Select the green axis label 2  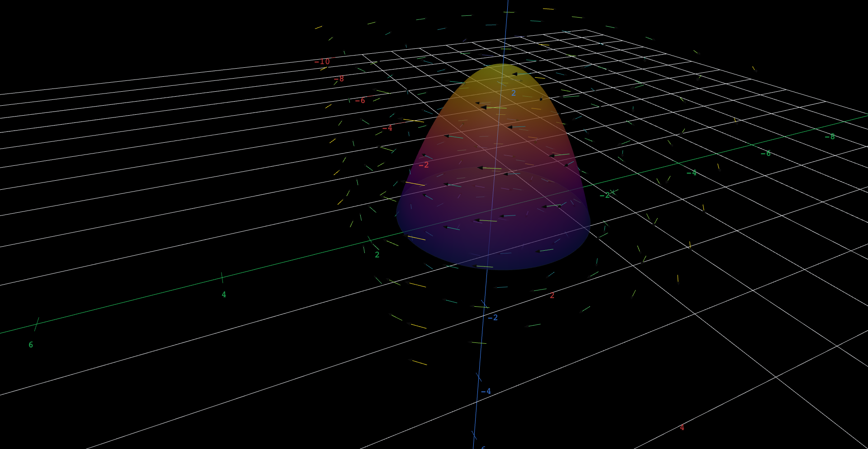tap(377, 255)
